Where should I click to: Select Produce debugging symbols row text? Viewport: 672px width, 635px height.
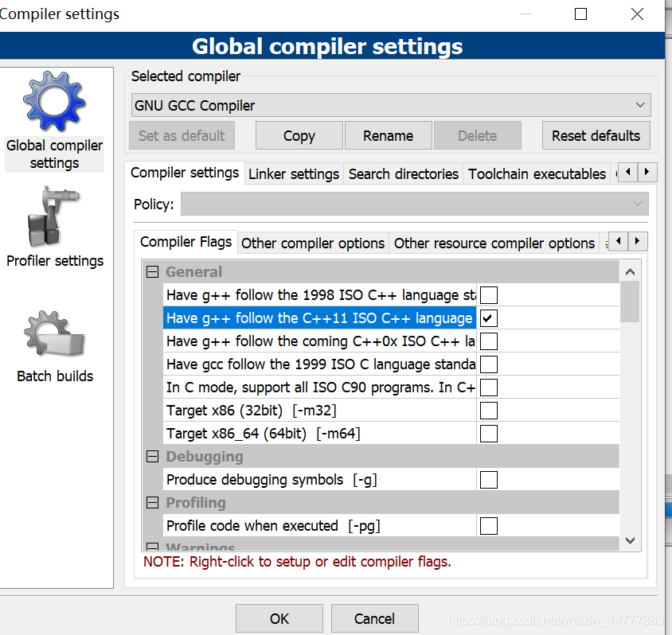tap(272, 480)
